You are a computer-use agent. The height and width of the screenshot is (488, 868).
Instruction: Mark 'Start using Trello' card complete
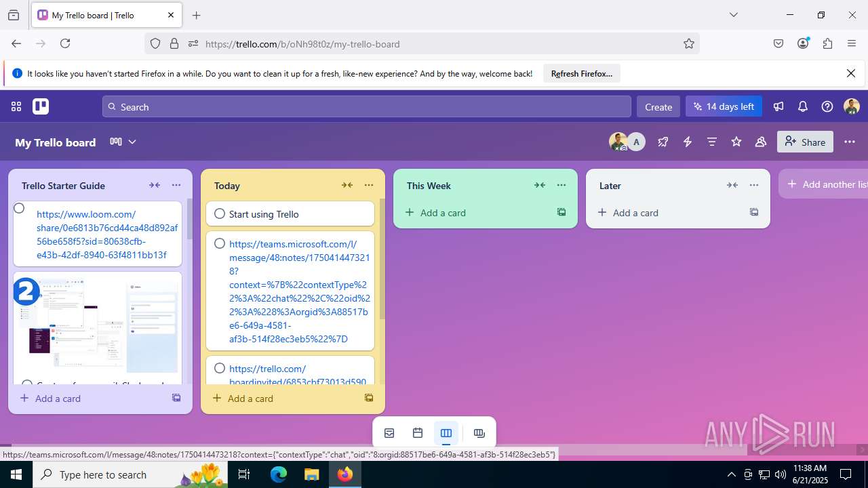(x=220, y=213)
